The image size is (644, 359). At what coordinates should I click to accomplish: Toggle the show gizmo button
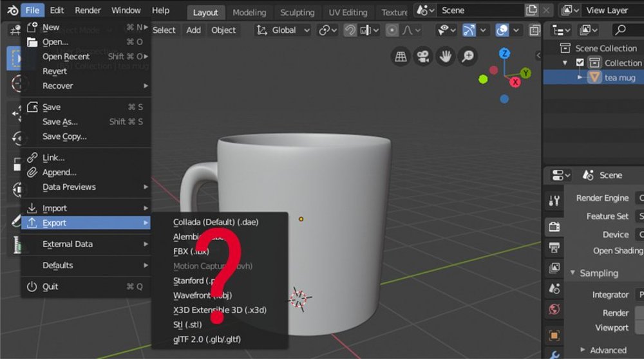point(469,30)
